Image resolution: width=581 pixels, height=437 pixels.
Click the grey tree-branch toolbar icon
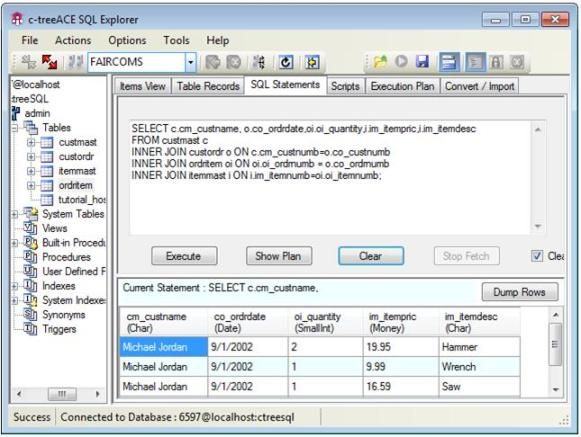point(259,62)
